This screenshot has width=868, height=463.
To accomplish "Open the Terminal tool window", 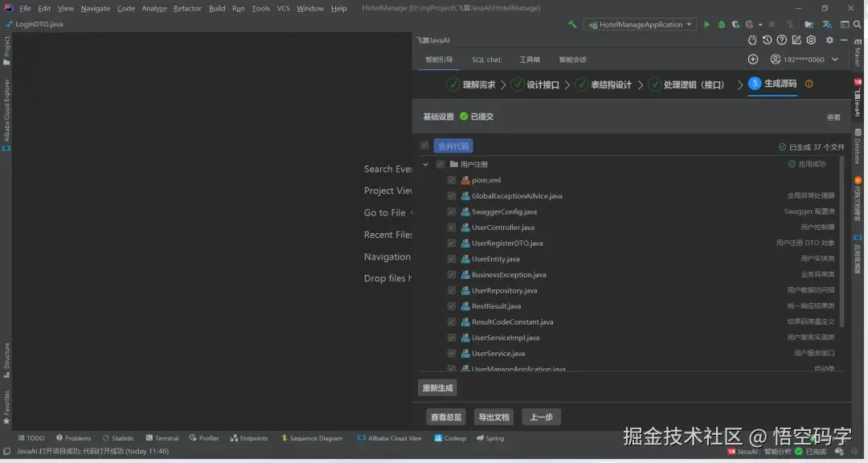I will click(162, 438).
